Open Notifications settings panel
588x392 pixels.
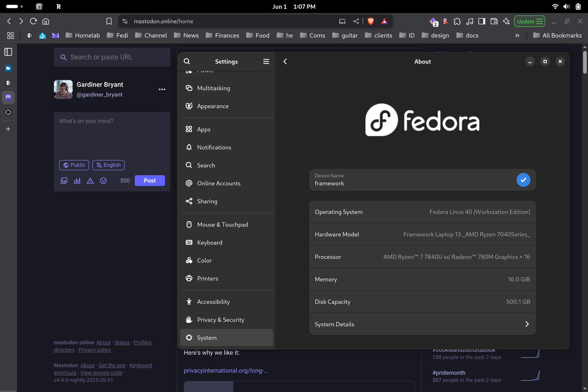click(x=226, y=147)
